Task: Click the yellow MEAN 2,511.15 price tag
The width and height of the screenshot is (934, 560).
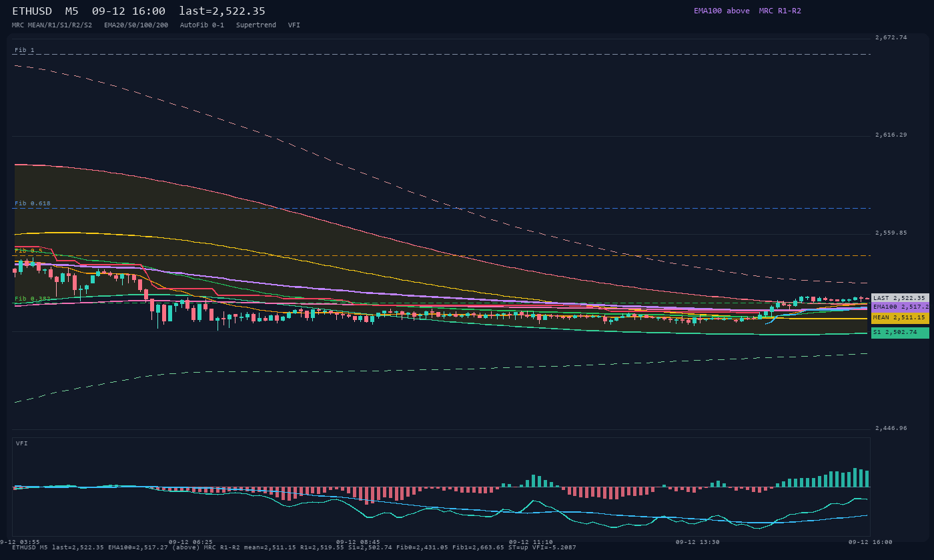Action: [x=900, y=318]
